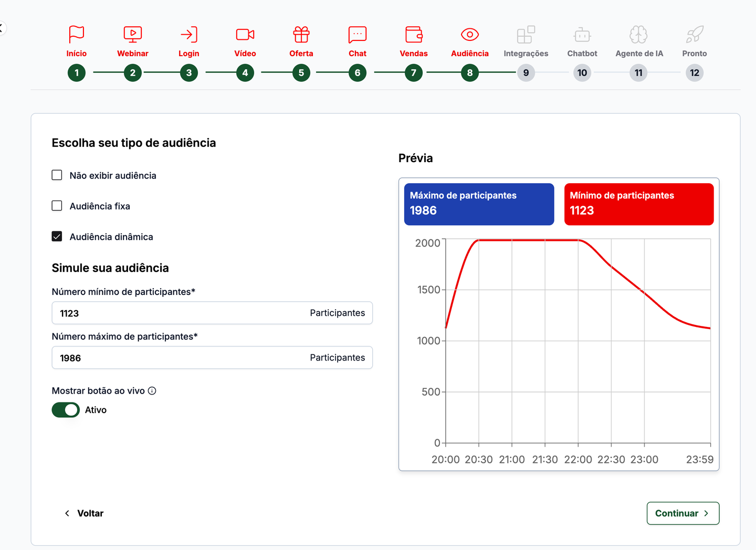Image resolution: width=756 pixels, height=550 pixels.
Task: Focus the minimum participants field showing 1123
Action: [x=212, y=313]
